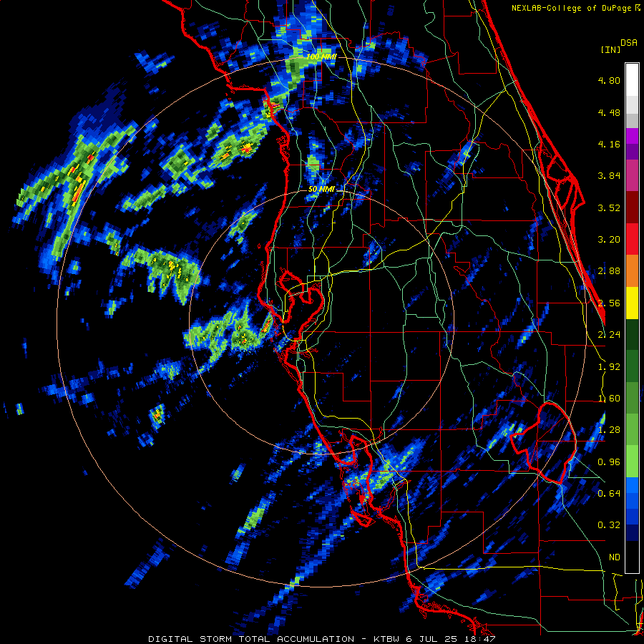644x644 pixels.
Task: Pick the white swatch atop the color bar
Action: [632, 80]
